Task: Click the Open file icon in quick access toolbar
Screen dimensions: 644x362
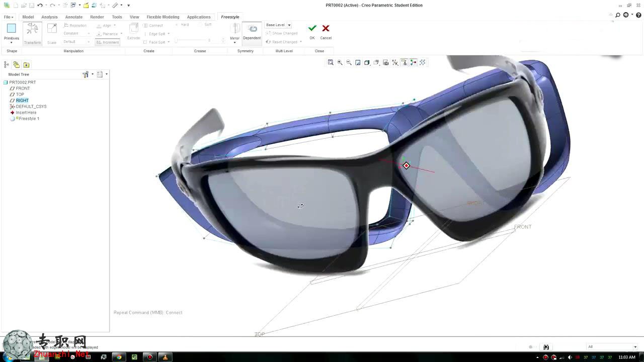Action: tap(23, 5)
